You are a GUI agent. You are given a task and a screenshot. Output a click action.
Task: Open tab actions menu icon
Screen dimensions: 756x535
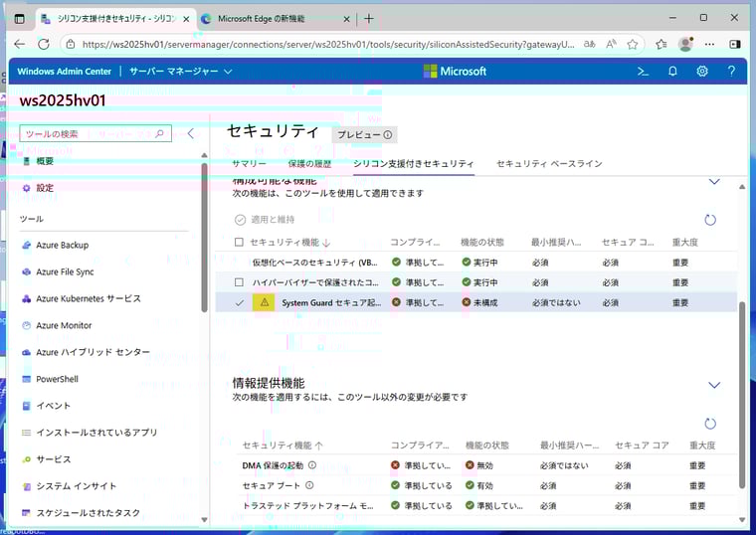coord(19,19)
